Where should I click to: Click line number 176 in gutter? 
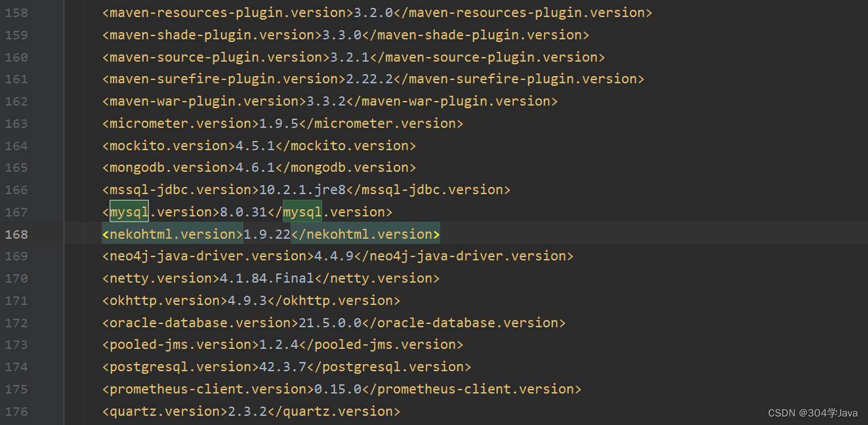(x=16, y=411)
